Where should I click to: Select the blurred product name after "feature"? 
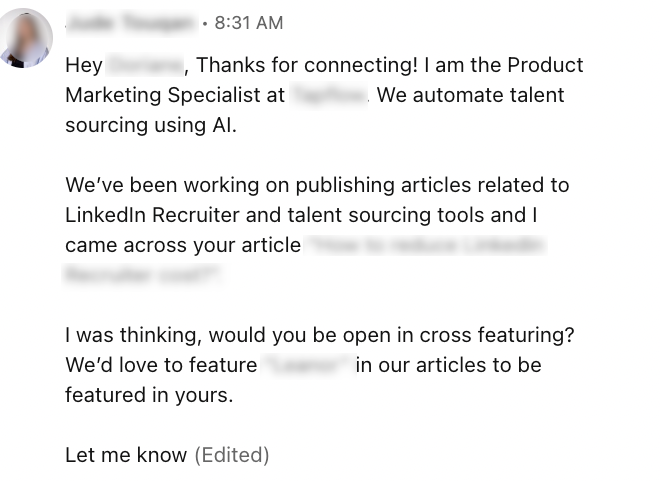(307, 365)
